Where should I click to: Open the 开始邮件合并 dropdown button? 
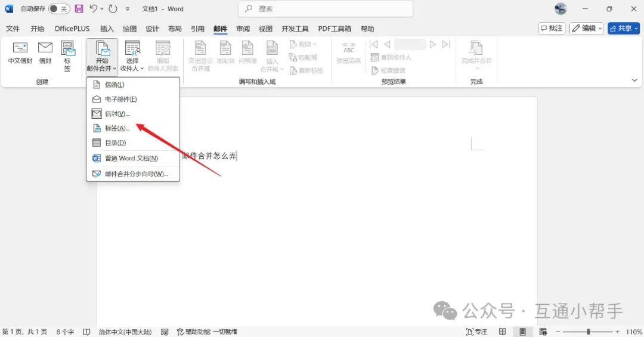(102, 56)
